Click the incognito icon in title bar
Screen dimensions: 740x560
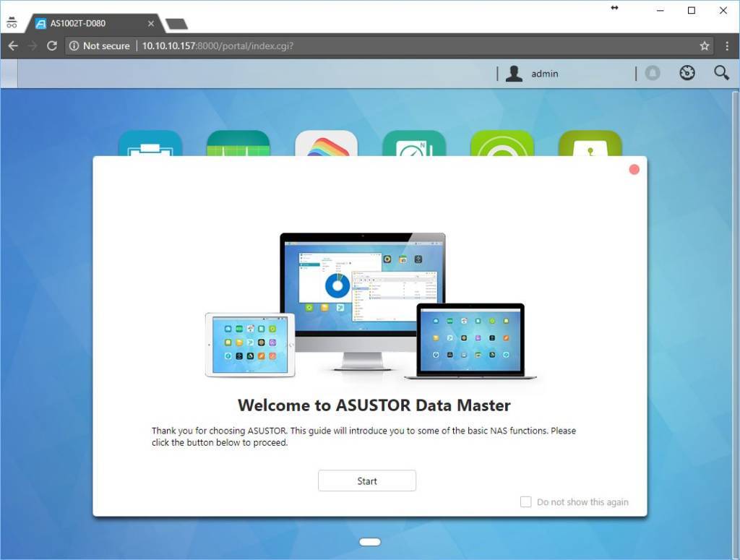[x=12, y=22]
